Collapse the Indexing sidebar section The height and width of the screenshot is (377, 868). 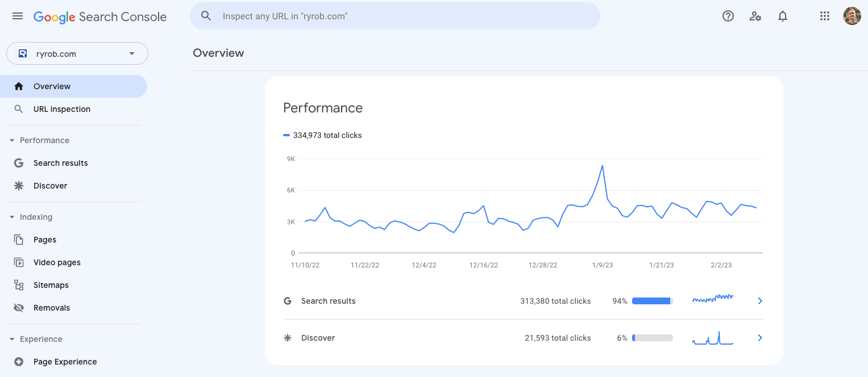tap(12, 217)
